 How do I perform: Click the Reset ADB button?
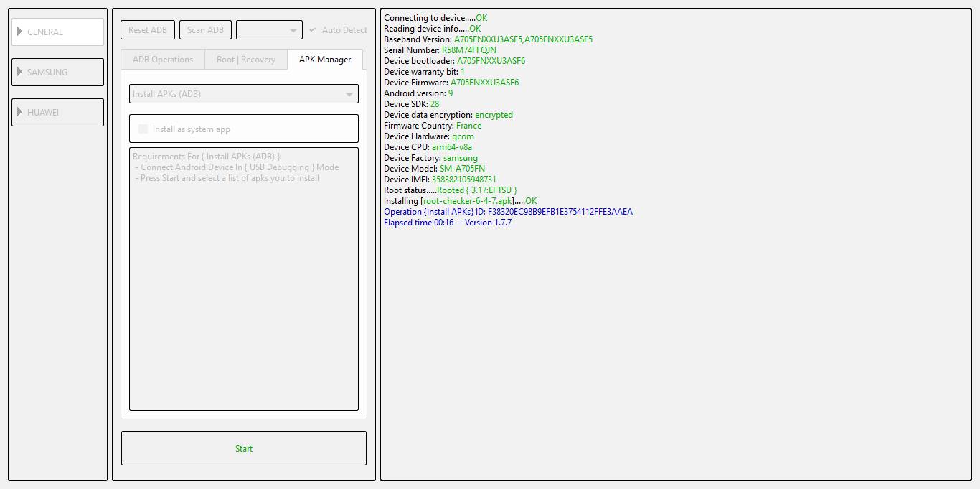[148, 30]
